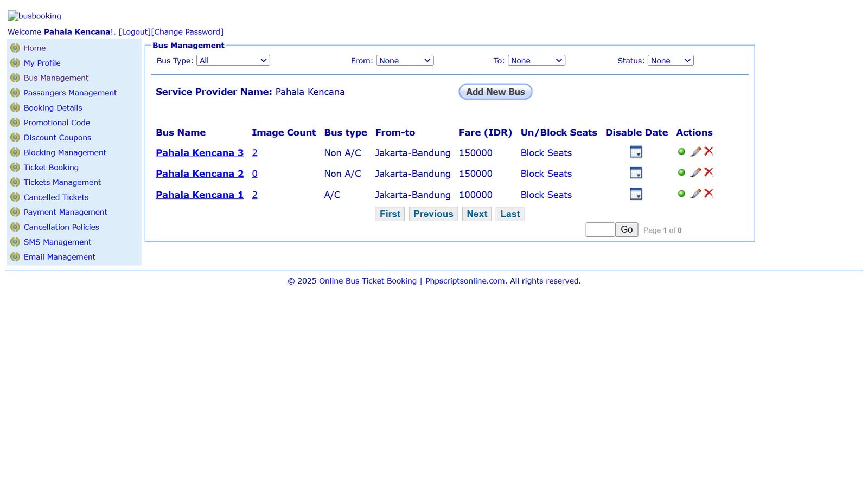Screen dimensions: 868x488
Task: Open the From location dropdown
Action: (405, 60)
